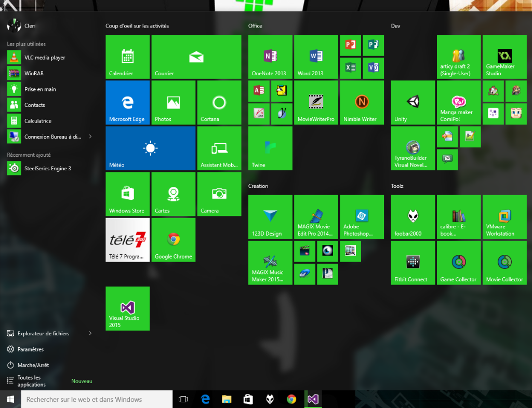Open VLC media player from most used
This screenshot has height=408, width=532.
click(49, 57)
